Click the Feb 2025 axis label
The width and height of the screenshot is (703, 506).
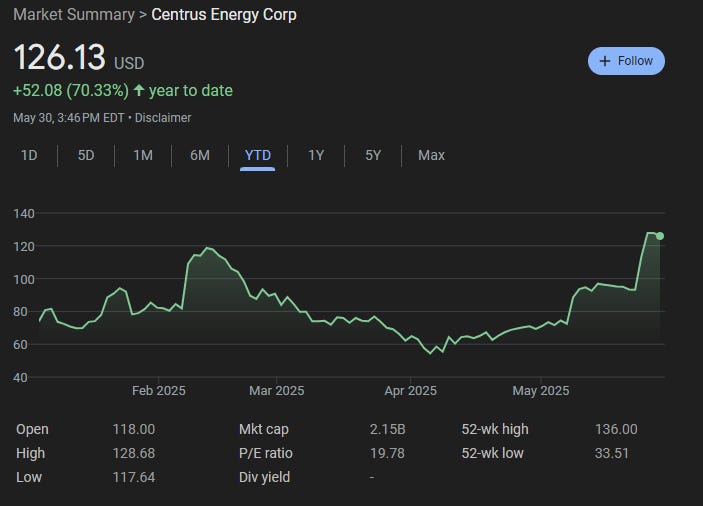coord(159,391)
